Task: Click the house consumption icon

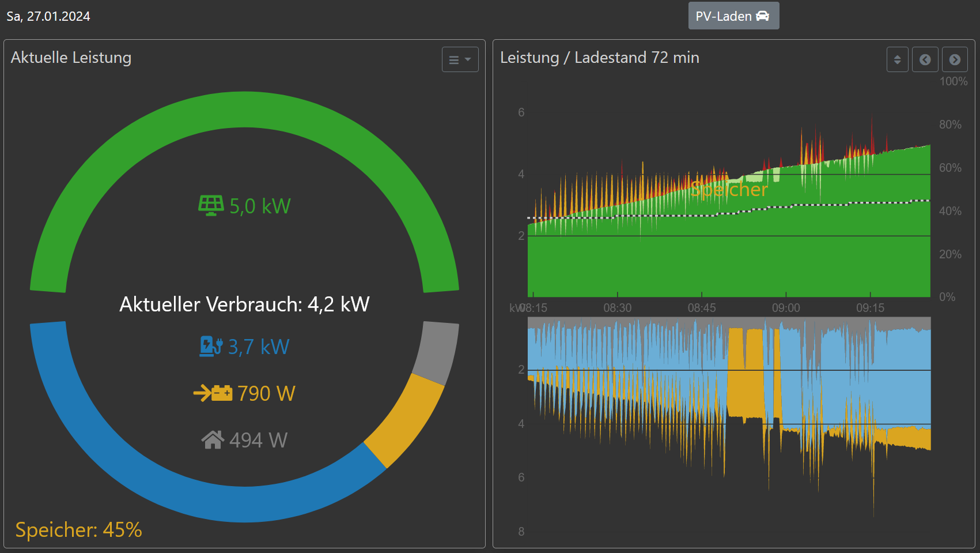Action: [213, 440]
